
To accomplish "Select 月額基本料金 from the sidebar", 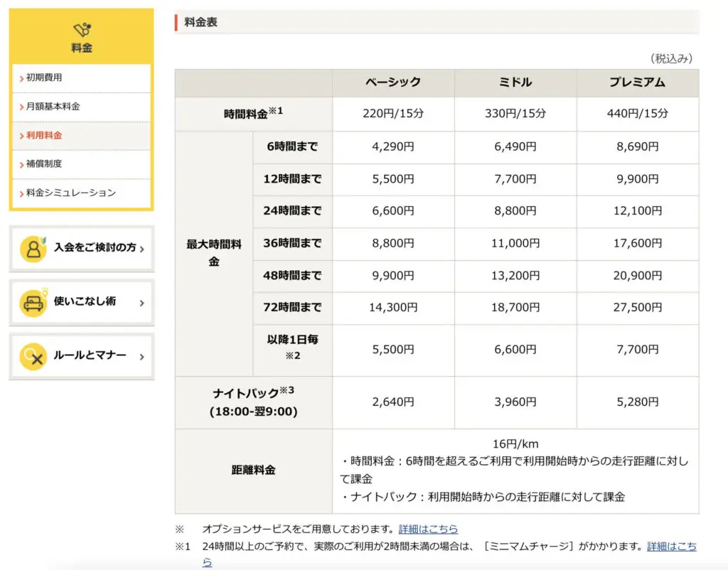I will 53,107.
